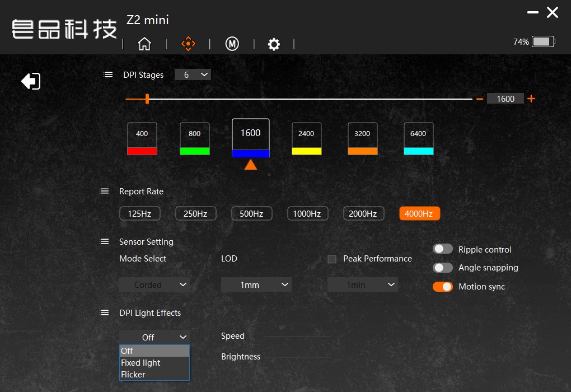Close the Z2 mini window

click(553, 12)
